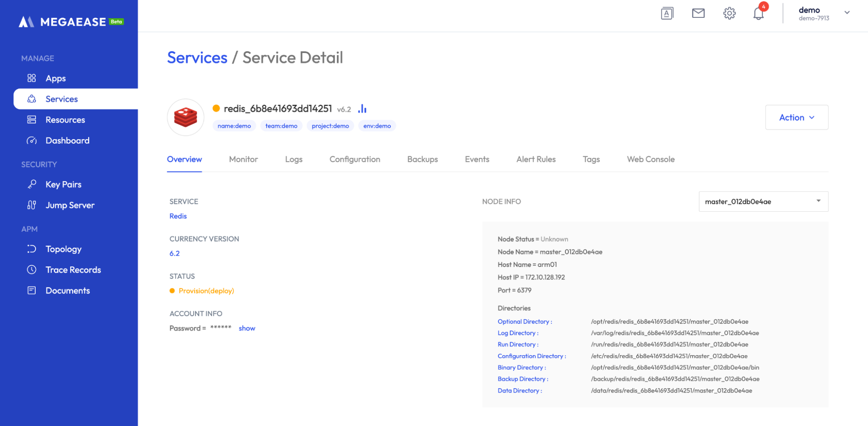Click the Redis service link

pos(178,216)
